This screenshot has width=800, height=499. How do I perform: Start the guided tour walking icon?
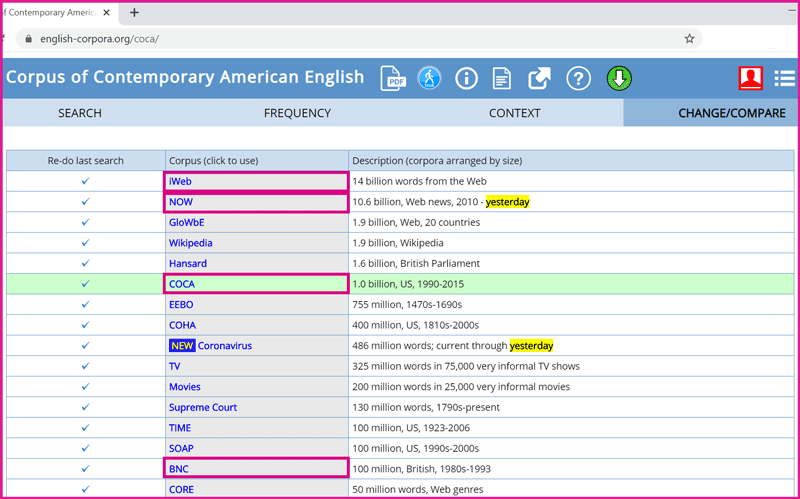429,78
